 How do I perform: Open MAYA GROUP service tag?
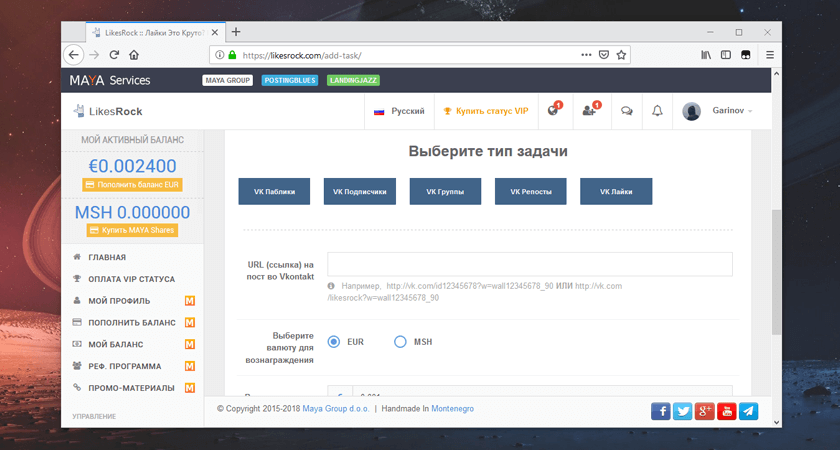coord(228,80)
